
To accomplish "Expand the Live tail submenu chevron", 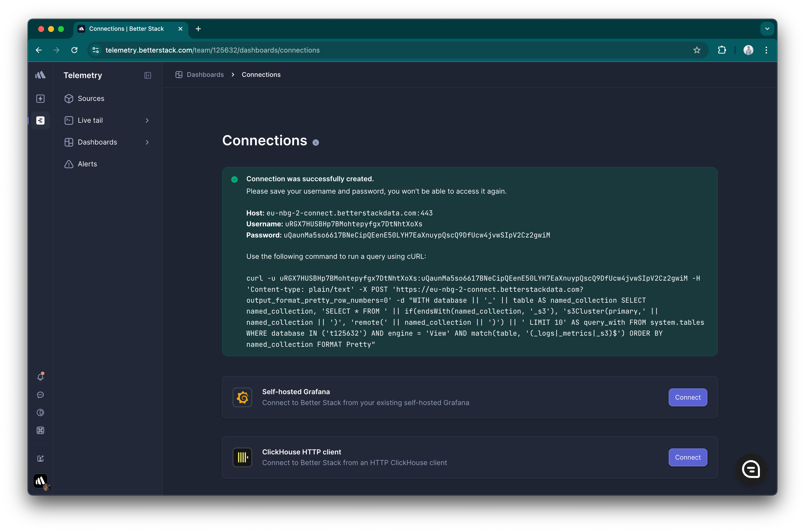I will click(147, 120).
